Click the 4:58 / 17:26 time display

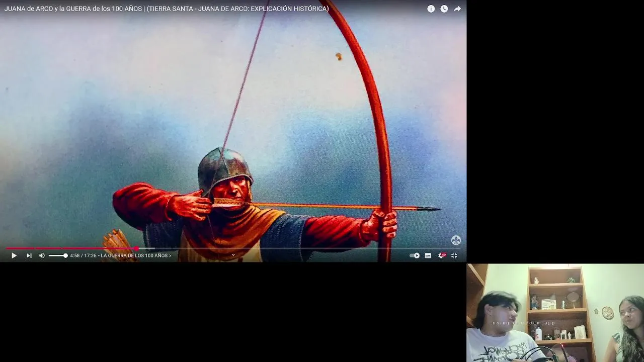click(x=83, y=255)
